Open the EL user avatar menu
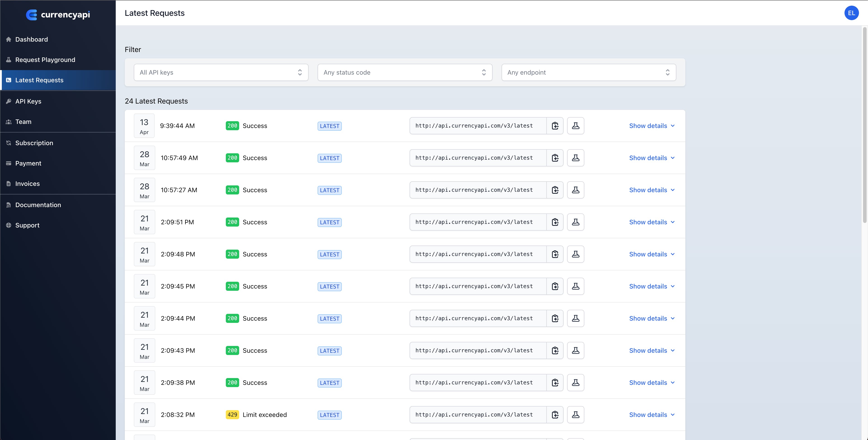Image resolution: width=868 pixels, height=440 pixels. tap(851, 13)
